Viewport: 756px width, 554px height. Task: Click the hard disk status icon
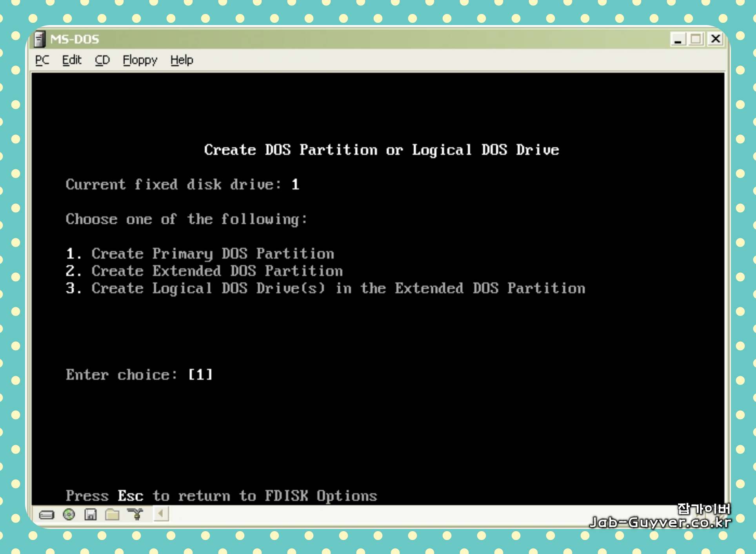tap(47, 514)
